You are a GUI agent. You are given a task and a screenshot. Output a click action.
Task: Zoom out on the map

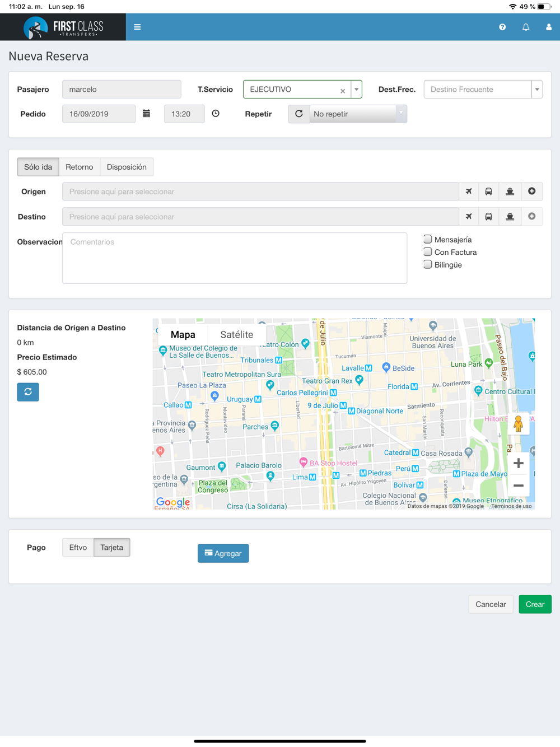point(519,485)
